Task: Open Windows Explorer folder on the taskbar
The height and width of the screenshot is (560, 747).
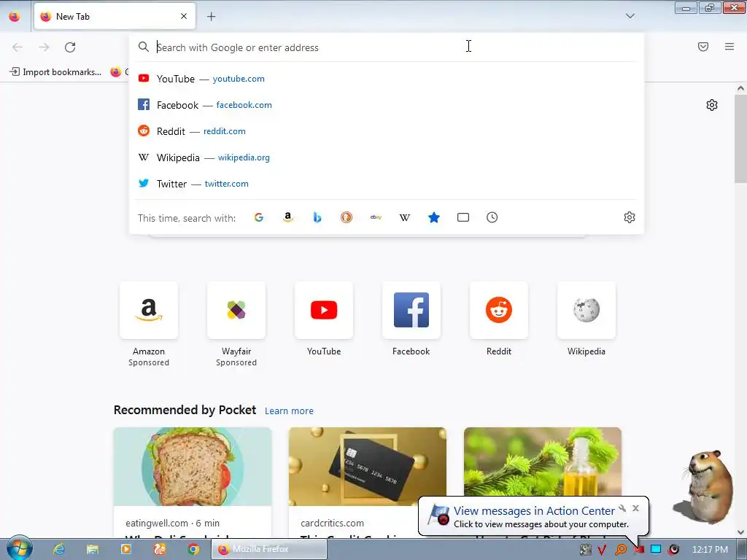Action: [x=93, y=549]
